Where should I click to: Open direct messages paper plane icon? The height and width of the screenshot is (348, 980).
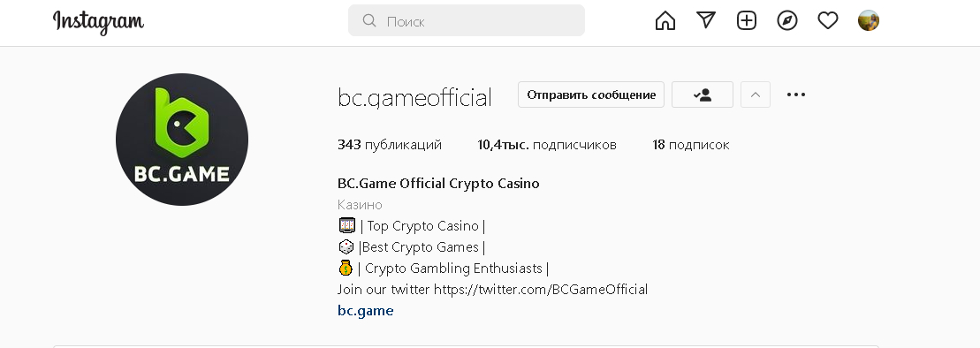coord(706,20)
